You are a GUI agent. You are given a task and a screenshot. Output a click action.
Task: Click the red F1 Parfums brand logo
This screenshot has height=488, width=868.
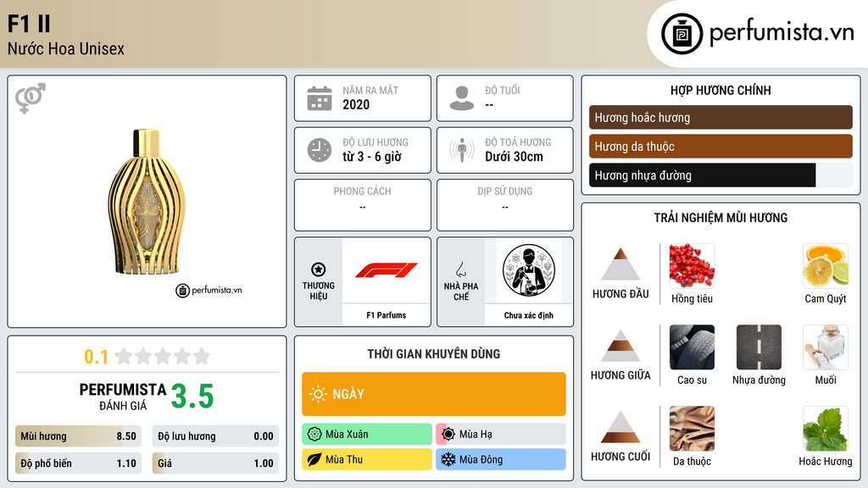click(x=387, y=270)
